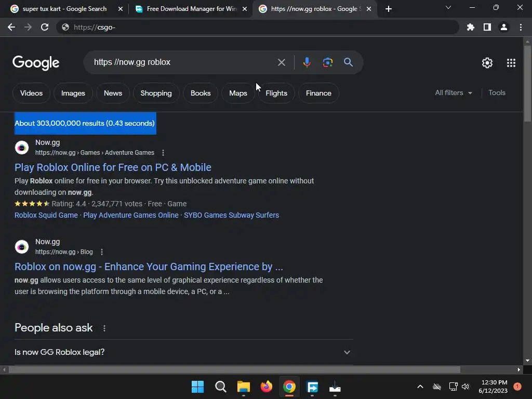Image resolution: width=532 pixels, height=399 pixels.
Task: Click the vertical page scrollbar
Action: coord(527,83)
